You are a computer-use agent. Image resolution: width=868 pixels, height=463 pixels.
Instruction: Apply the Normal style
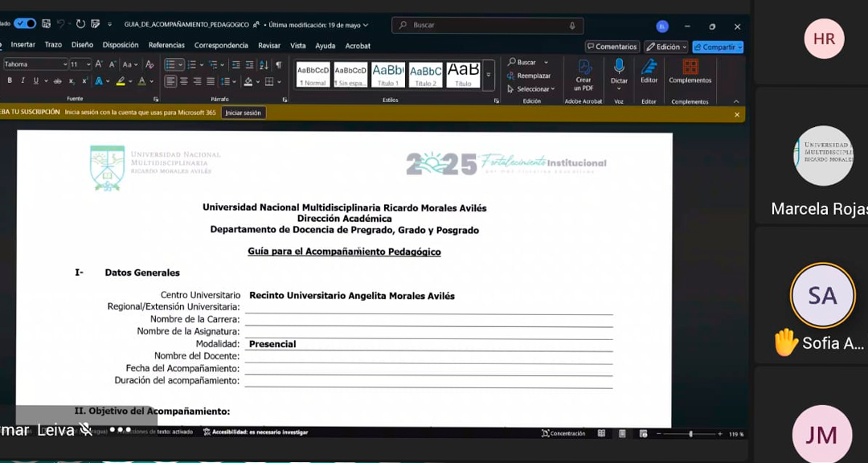[x=313, y=75]
